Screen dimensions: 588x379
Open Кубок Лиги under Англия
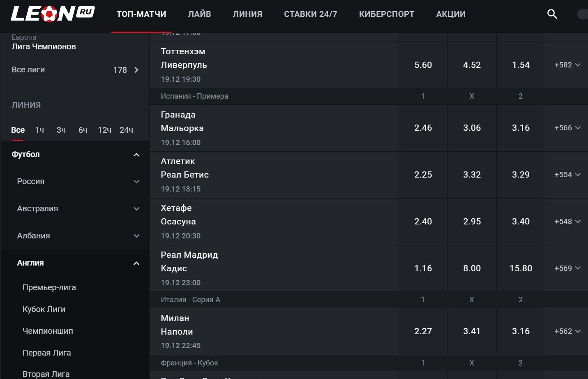(x=44, y=309)
